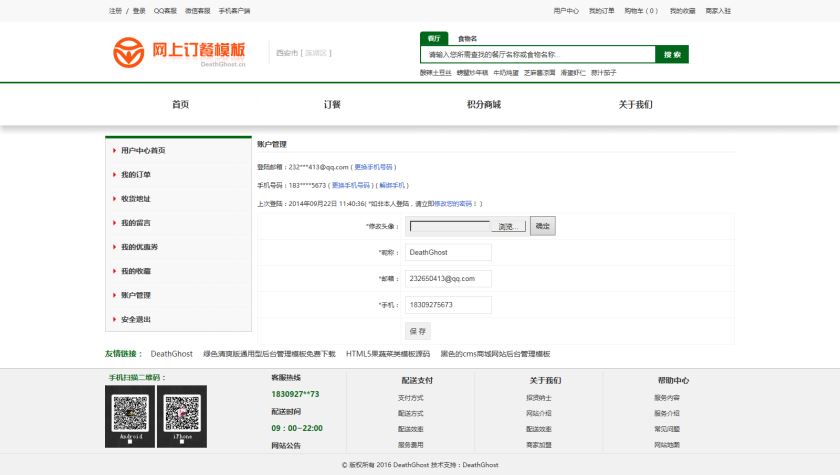Click the 登录 link in top bar
Screen dimensions: 840x475
[x=139, y=11]
